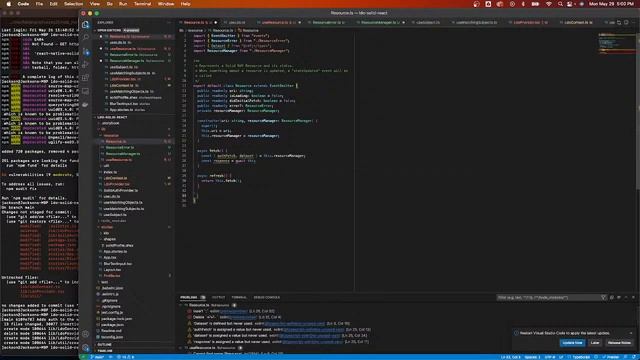Open the File menu in the macOS menu bar
Viewport: 640px width, 360px height.
point(39,4)
